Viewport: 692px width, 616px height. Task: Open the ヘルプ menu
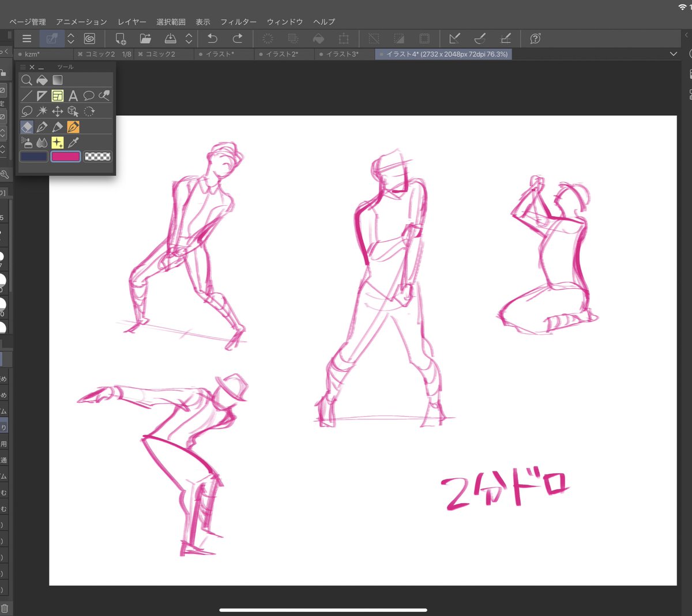point(324,22)
